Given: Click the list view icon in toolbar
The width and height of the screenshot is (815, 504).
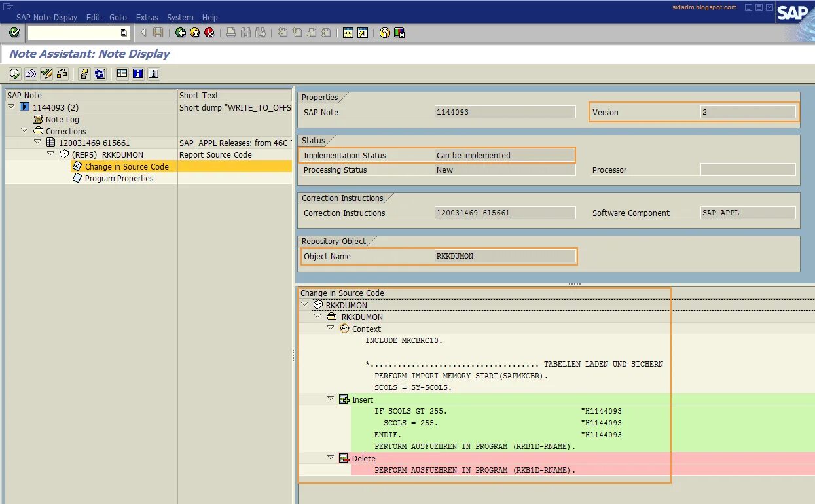Looking at the screenshot, I should click(122, 74).
